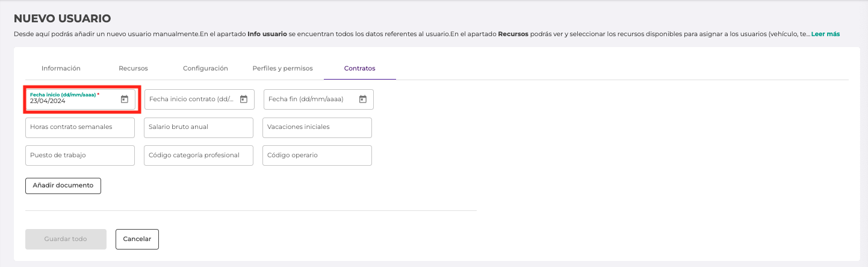This screenshot has width=868, height=267.
Task: Select the Código operario input
Action: (x=317, y=155)
